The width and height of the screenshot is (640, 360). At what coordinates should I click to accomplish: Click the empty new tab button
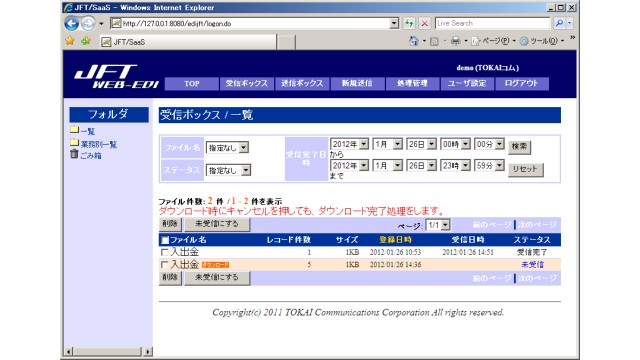point(287,42)
